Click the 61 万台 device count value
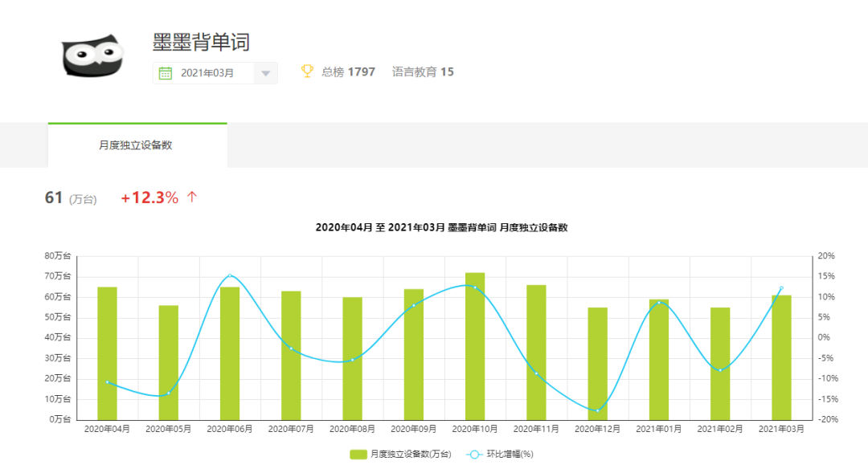 70,198
